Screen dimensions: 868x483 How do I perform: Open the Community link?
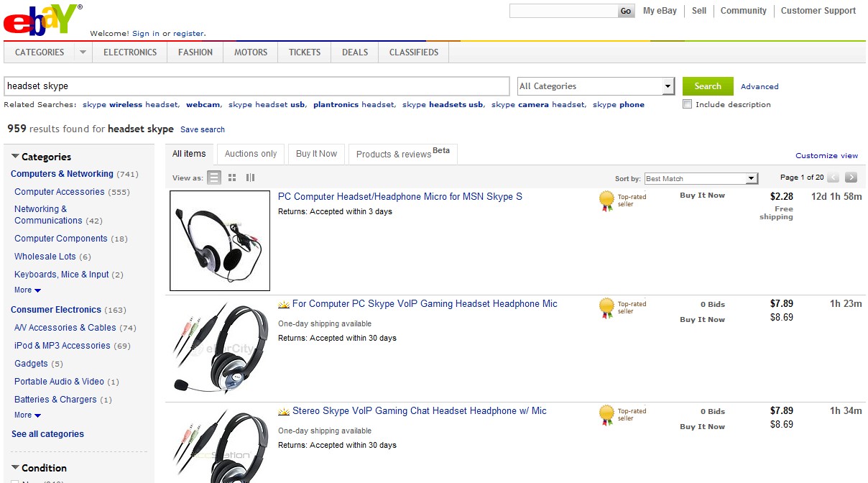[744, 11]
